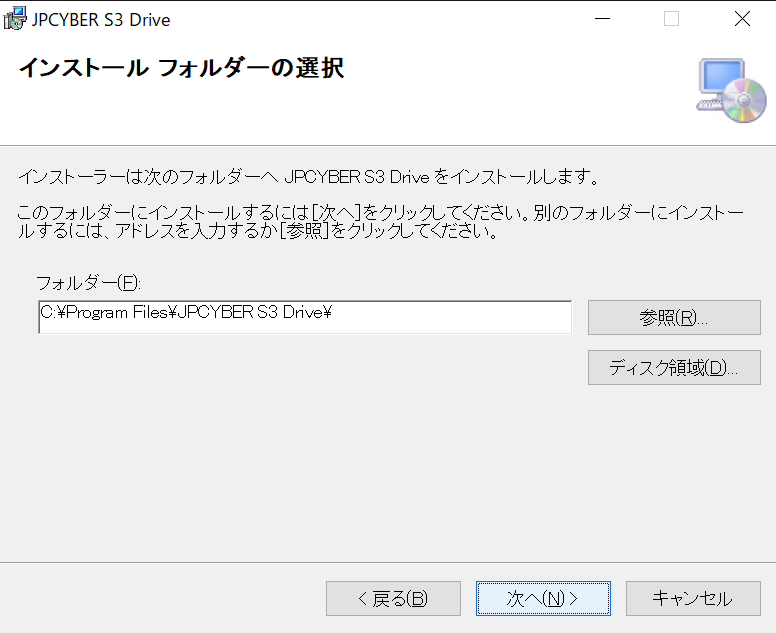This screenshot has width=776, height=633.
Task: Open the 参照(R)... folder browser
Action: click(x=674, y=317)
